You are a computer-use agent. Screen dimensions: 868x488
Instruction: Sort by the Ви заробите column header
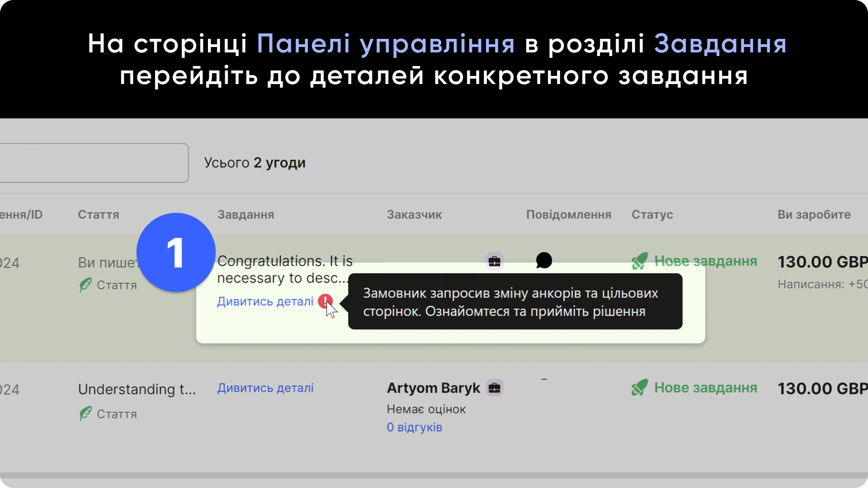pos(814,215)
